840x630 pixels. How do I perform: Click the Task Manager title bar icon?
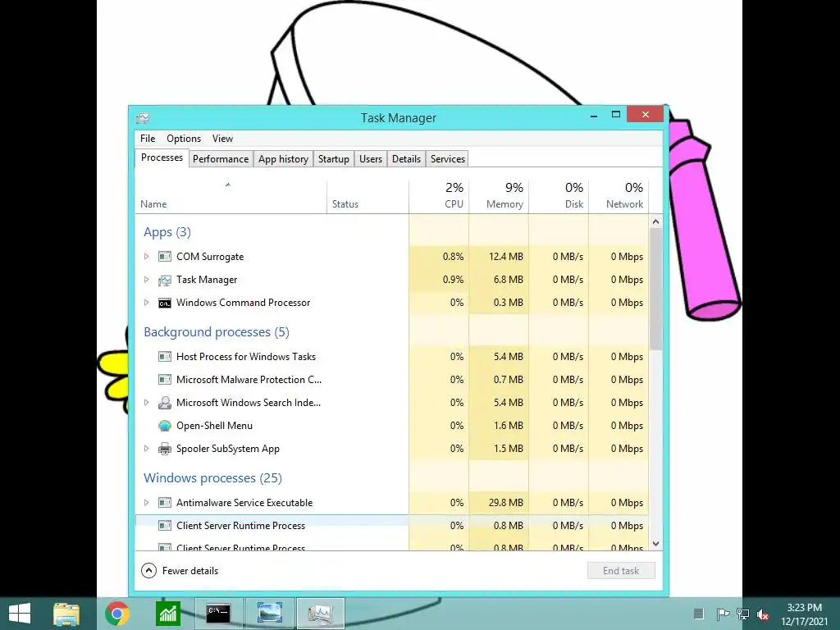143,118
